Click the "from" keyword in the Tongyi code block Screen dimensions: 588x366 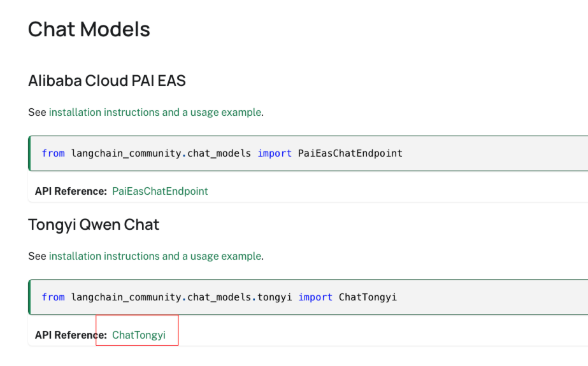54,297
